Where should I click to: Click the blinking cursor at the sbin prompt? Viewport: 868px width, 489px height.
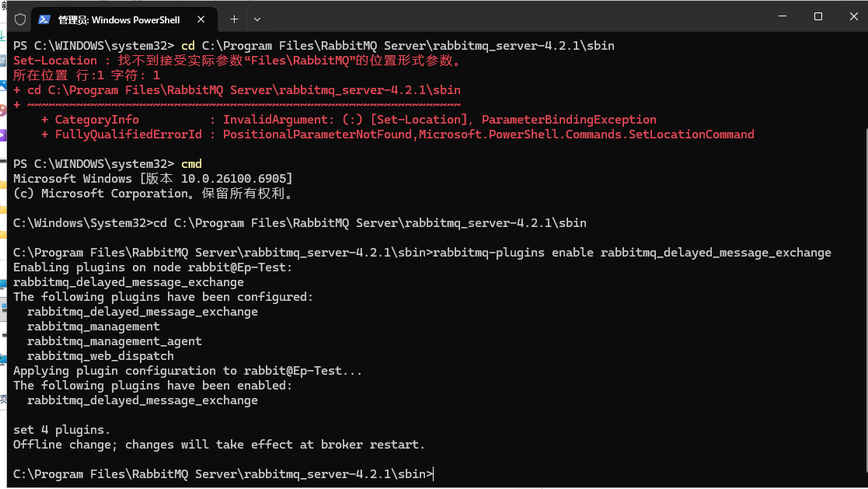coord(433,473)
